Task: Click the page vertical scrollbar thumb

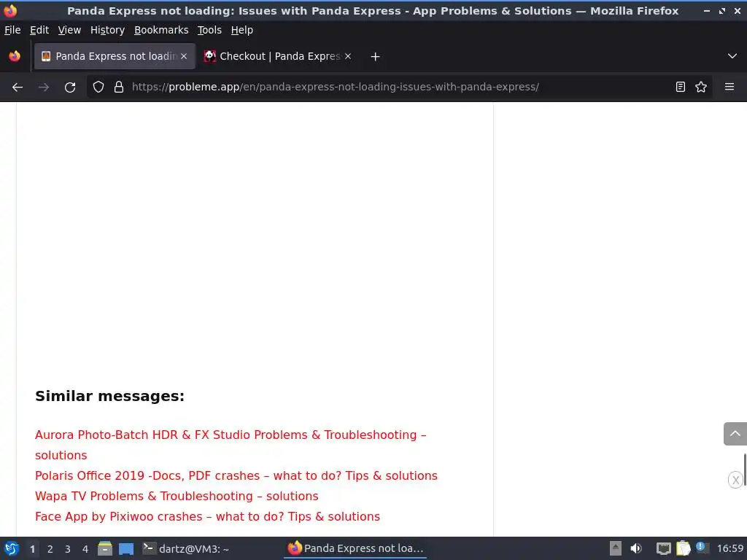Action: tap(745, 470)
